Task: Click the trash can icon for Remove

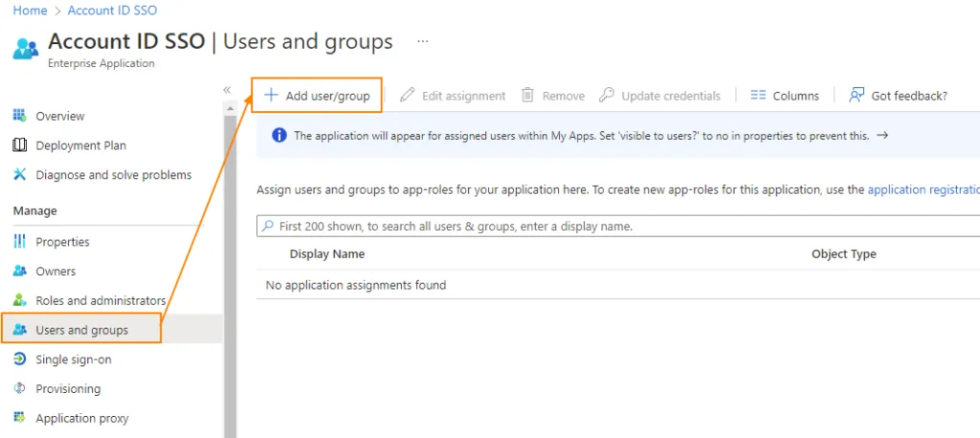Action: point(528,95)
